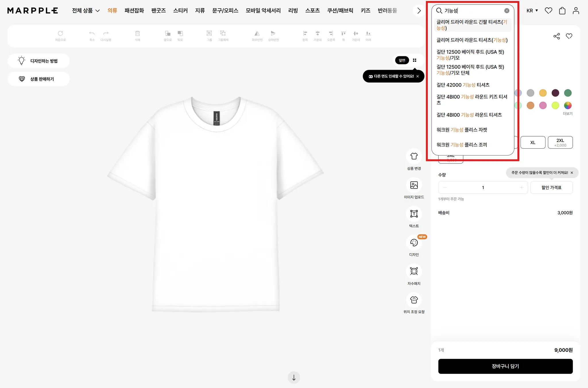Open the shopping bag icon
588x388 pixels.
pyautogui.click(x=562, y=11)
